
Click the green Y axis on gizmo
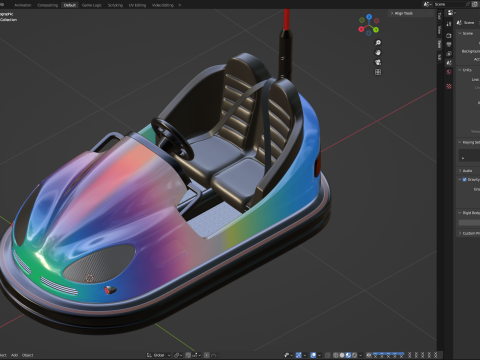pyautogui.click(x=376, y=30)
